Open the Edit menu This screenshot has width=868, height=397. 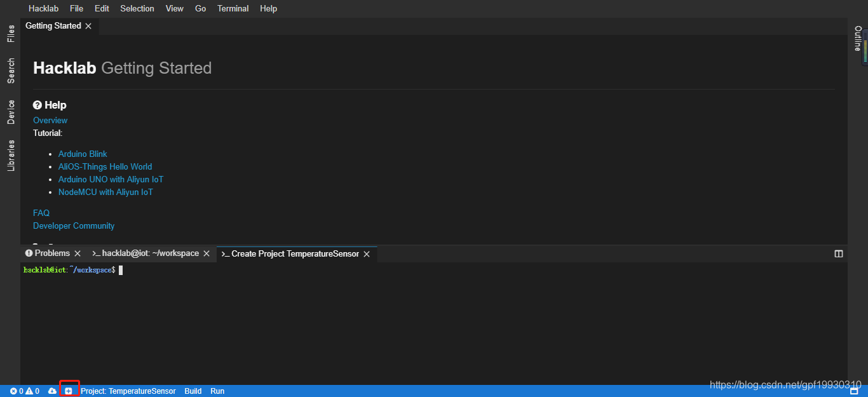(102, 8)
